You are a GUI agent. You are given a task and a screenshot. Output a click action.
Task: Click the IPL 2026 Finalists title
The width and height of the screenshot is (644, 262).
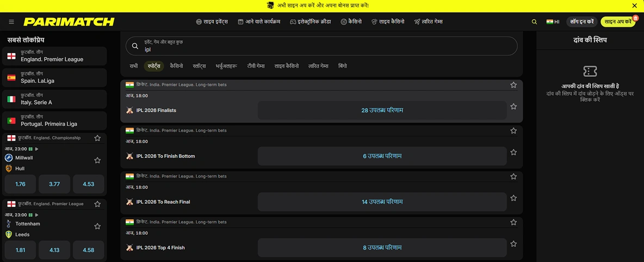[x=156, y=110]
